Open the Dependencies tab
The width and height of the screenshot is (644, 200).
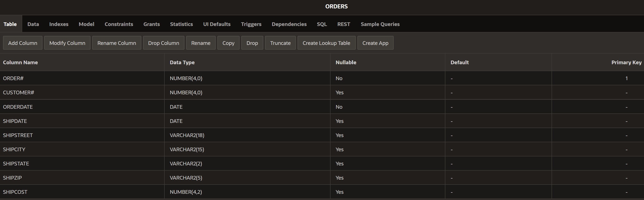(289, 24)
